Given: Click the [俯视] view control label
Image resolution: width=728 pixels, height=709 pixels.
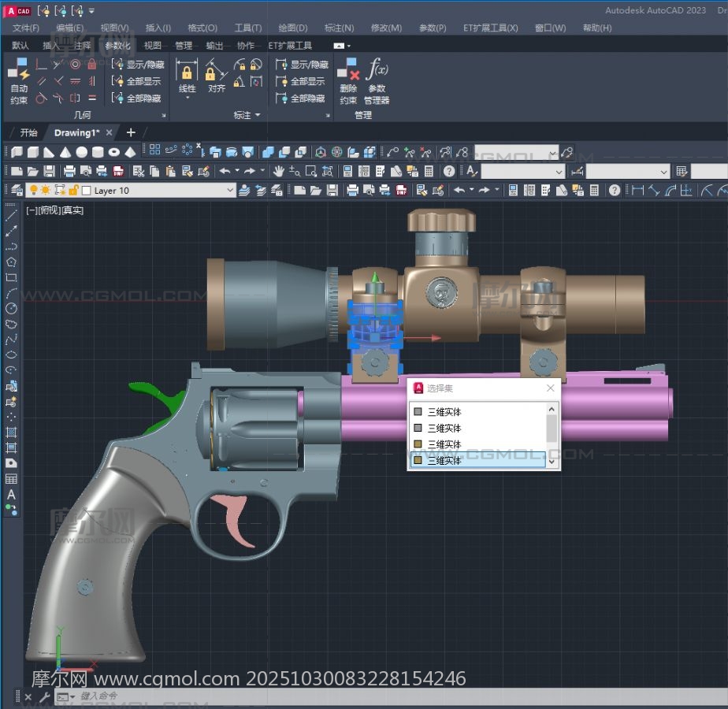Looking at the screenshot, I should coord(50,210).
